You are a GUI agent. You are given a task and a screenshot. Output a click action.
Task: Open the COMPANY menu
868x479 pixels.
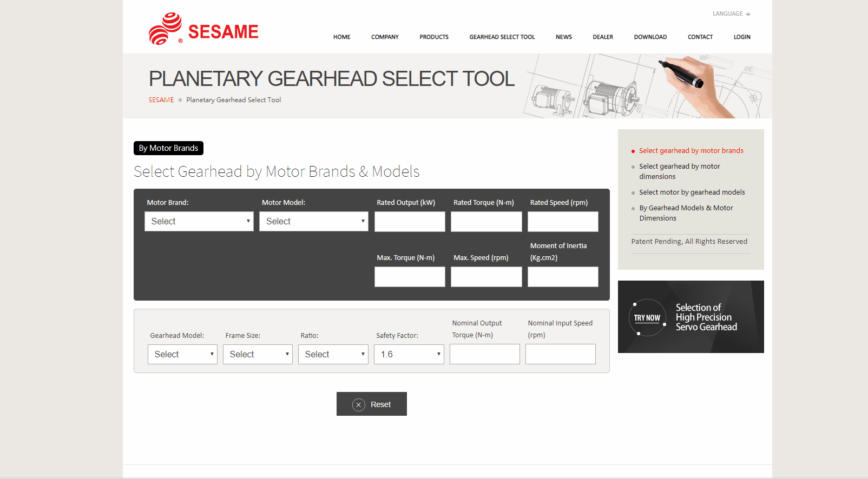385,37
